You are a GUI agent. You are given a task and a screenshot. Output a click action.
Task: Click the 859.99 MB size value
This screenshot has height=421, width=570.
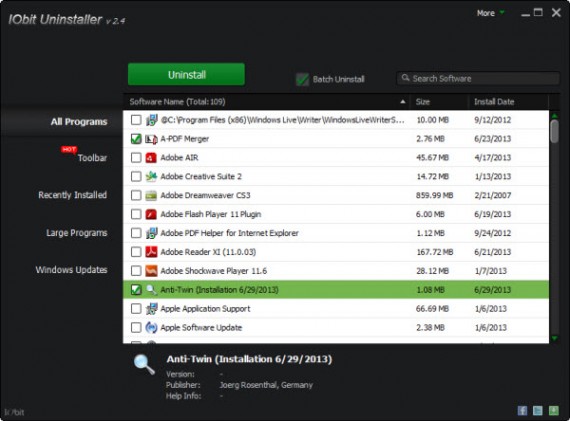tap(435, 196)
